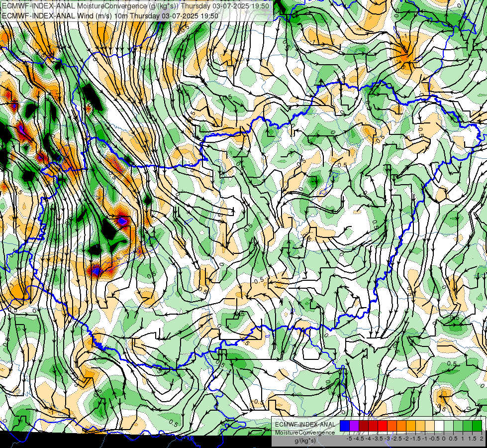Click the '-5' tick label on legend
This screenshot has height=448, width=487.
[x=349, y=439]
